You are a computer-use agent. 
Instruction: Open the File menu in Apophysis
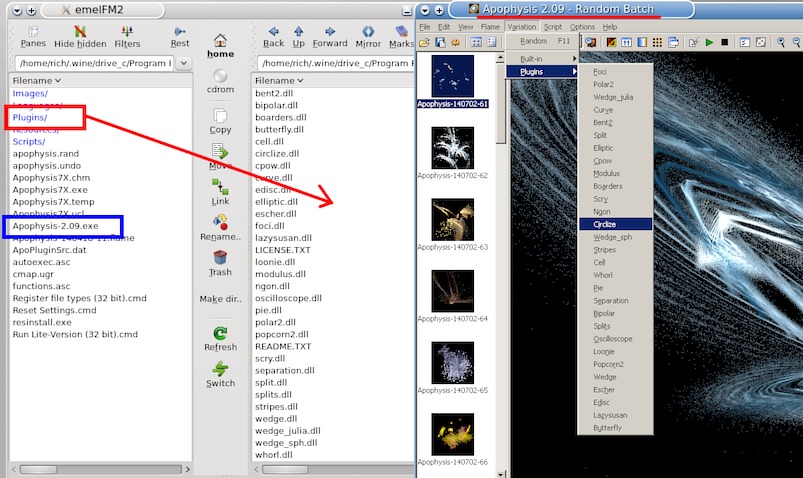(425, 27)
